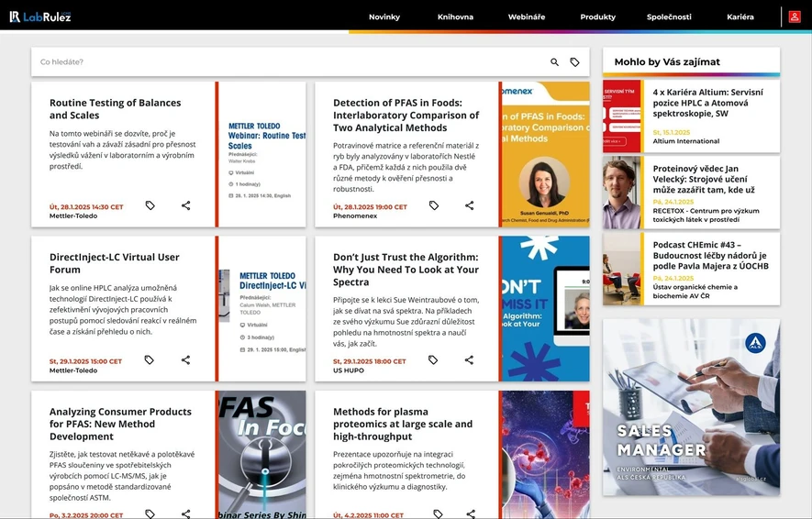Screen dimensions: 812x519
Task: Open 'Don't Just Trust the Algorithm' title
Action: [406, 269]
